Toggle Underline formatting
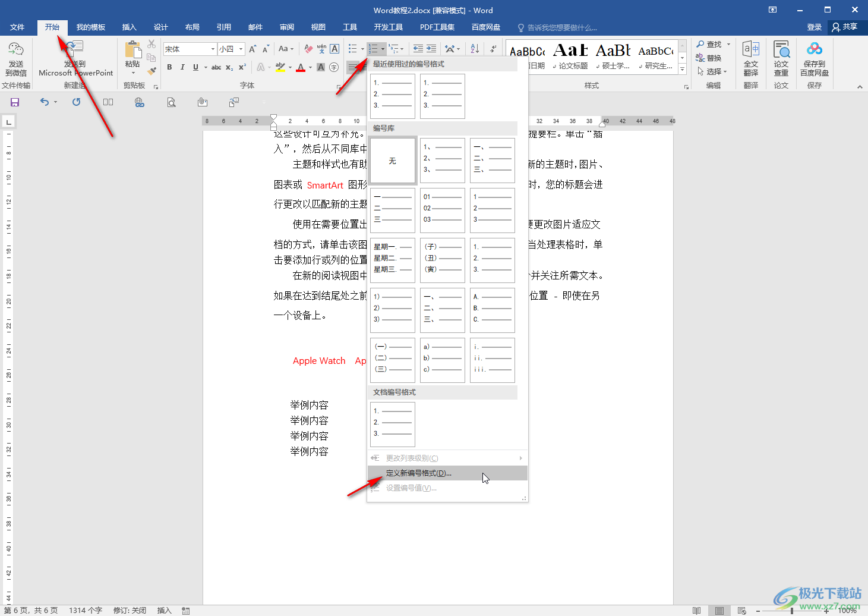The image size is (868, 616). tap(195, 67)
